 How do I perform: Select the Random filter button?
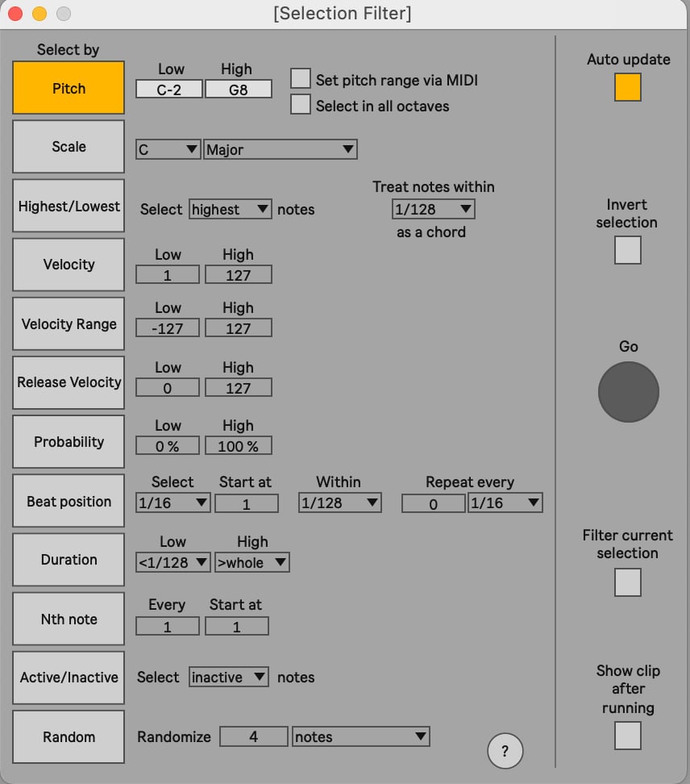pyautogui.click(x=69, y=736)
